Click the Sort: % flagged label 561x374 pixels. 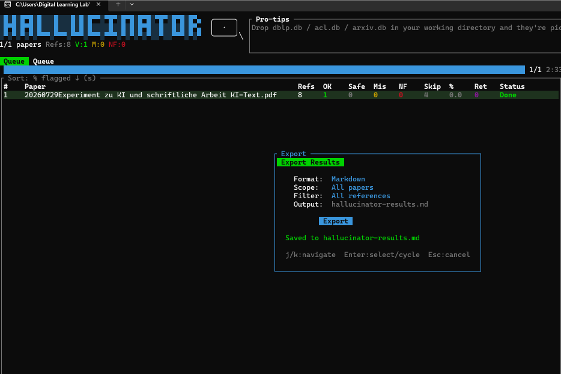tap(52, 78)
